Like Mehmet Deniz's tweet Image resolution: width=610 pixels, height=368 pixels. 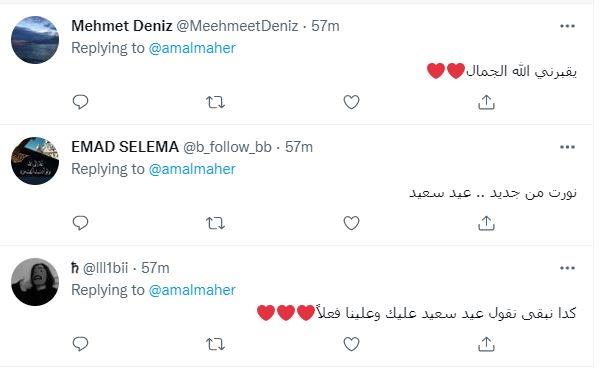pos(351,102)
